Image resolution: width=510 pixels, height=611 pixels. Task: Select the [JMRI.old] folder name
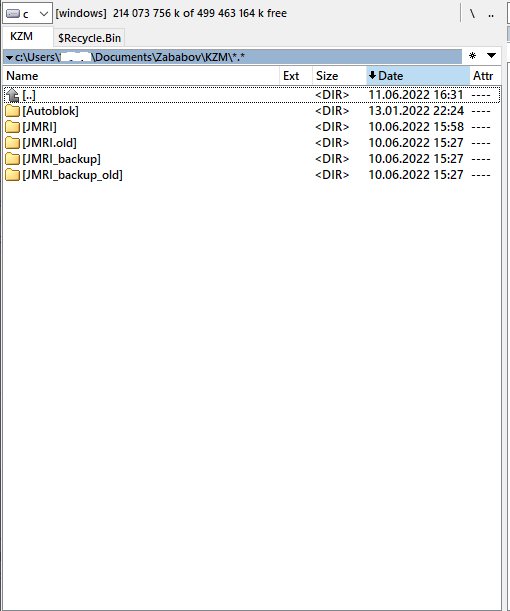(x=49, y=143)
